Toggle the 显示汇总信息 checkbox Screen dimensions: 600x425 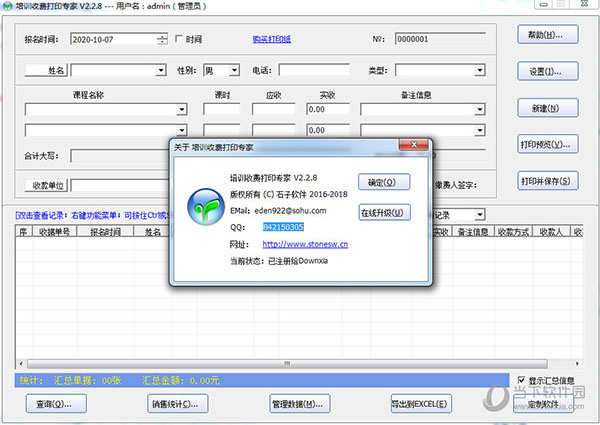coord(521,380)
